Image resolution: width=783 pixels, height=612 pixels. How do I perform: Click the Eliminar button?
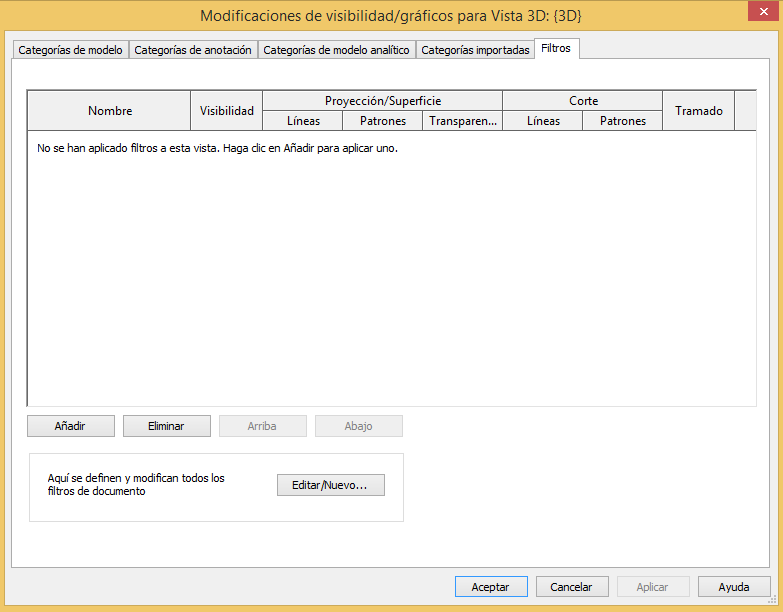pyautogui.click(x=166, y=426)
